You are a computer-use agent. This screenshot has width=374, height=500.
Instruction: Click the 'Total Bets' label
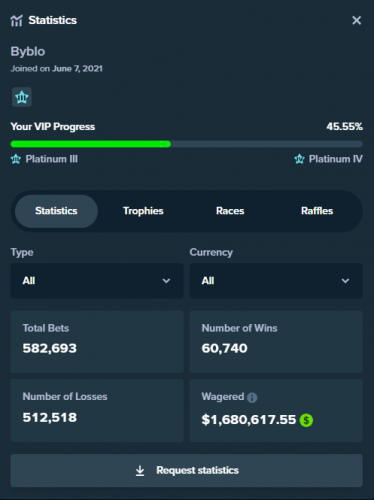pyautogui.click(x=46, y=328)
